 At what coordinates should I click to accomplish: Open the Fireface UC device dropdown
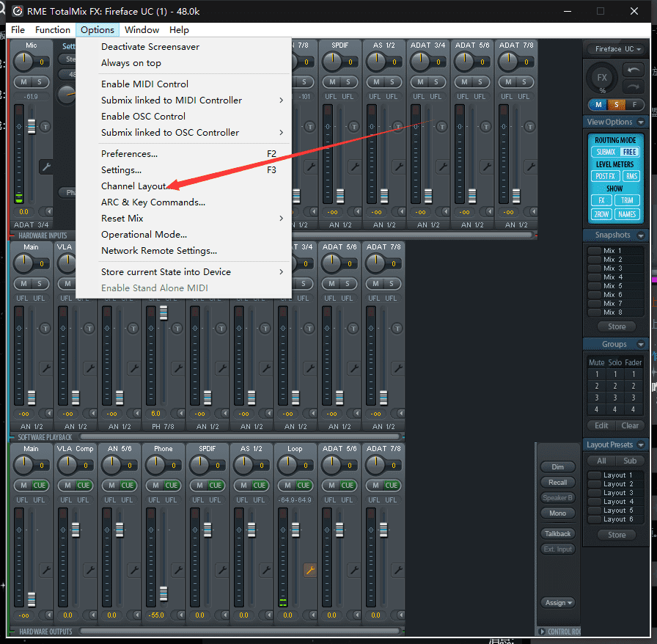616,49
